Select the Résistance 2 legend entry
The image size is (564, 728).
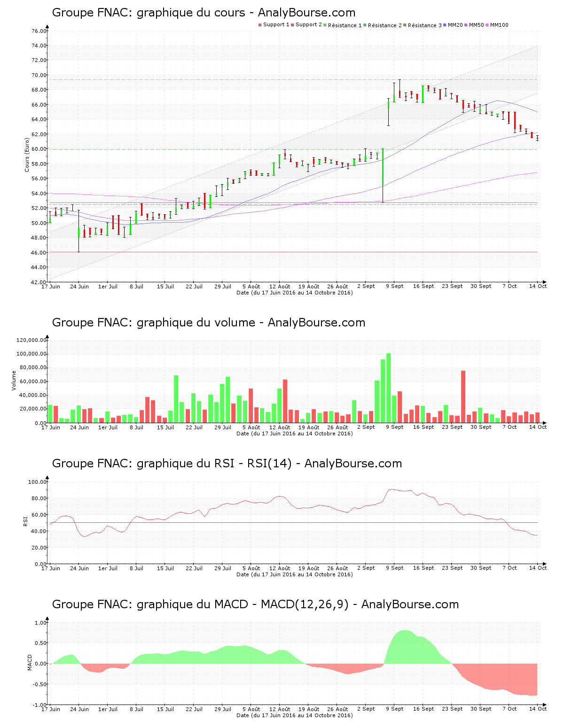tap(383, 25)
